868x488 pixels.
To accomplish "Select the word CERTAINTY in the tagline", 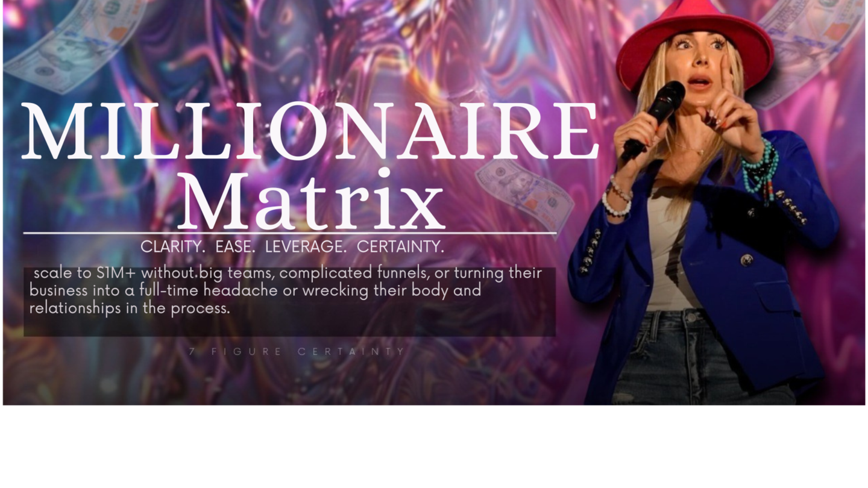I will pos(401,247).
